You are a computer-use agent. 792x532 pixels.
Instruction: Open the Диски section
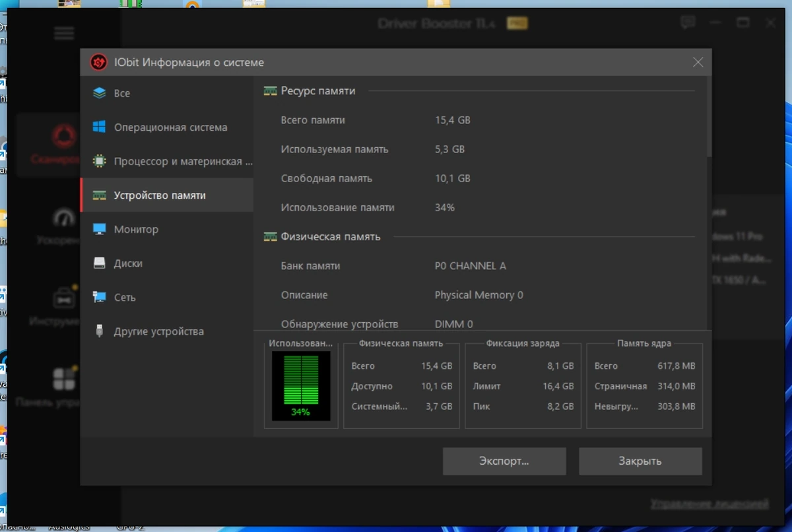[166, 263]
